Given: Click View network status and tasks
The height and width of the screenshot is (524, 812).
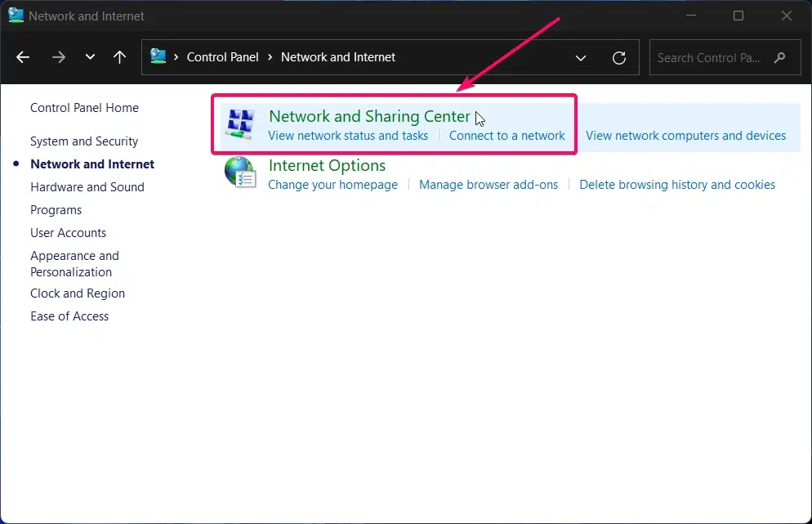Looking at the screenshot, I should click(348, 136).
